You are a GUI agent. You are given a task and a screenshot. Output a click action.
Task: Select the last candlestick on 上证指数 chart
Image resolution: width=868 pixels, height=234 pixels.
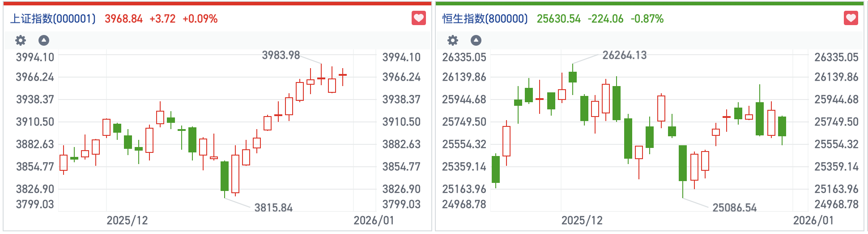click(343, 75)
